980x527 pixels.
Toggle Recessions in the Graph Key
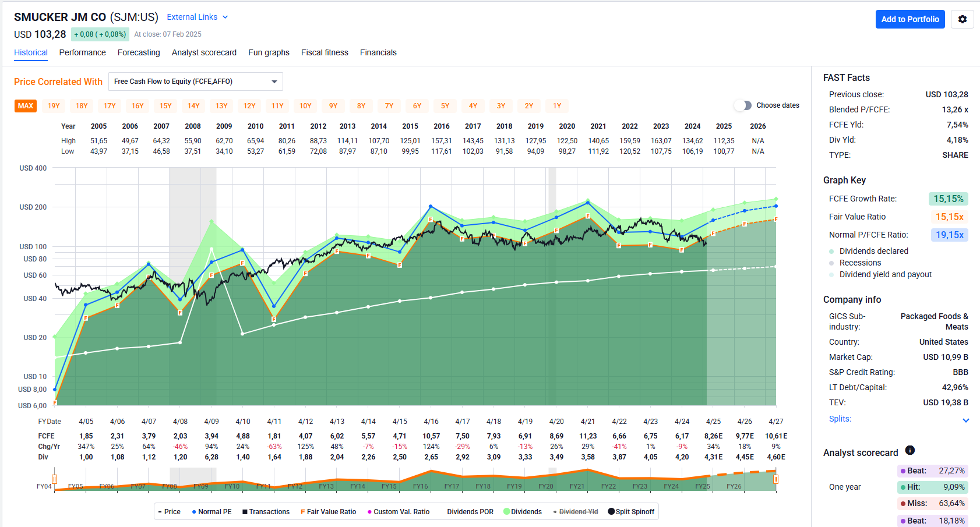tap(831, 263)
